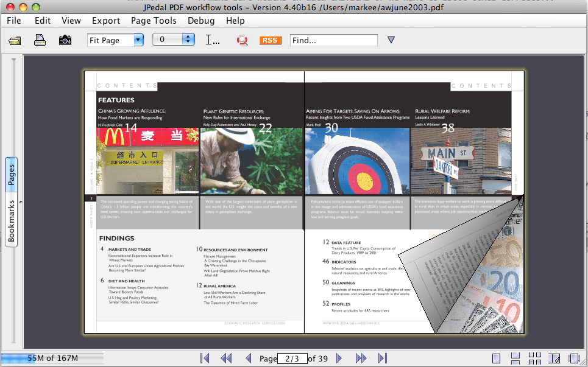Open the Page Tools menu
The image size is (588, 367).
[x=154, y=21]
